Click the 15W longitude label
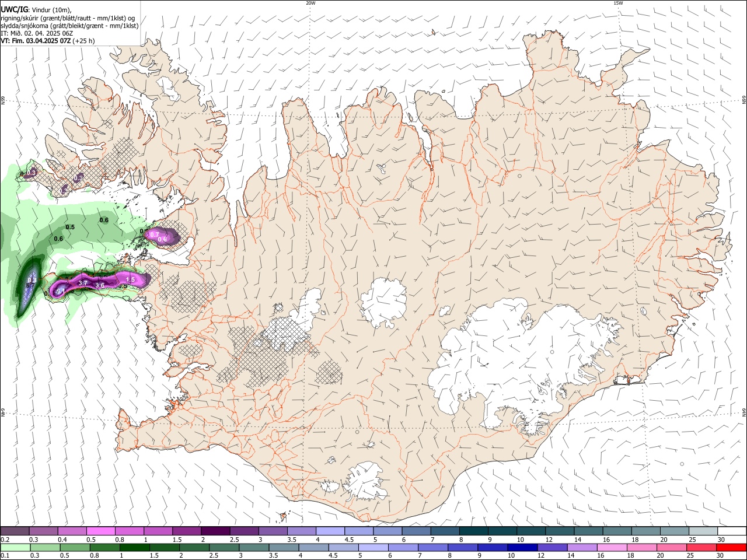747x560 pixels. 618,3
